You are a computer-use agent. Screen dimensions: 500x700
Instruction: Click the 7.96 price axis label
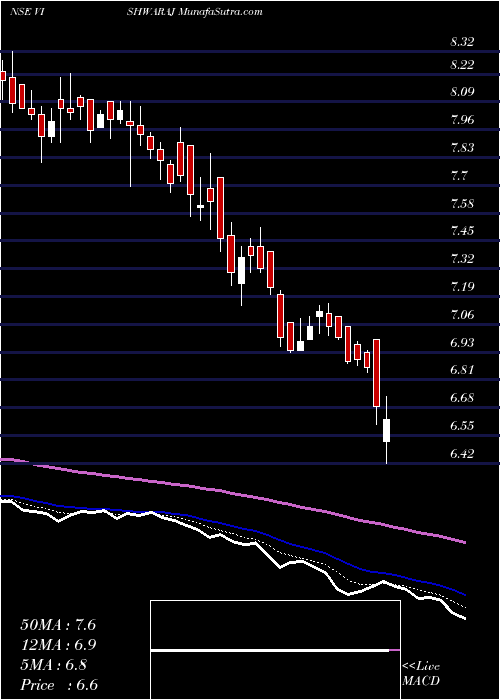pos(462,120)
